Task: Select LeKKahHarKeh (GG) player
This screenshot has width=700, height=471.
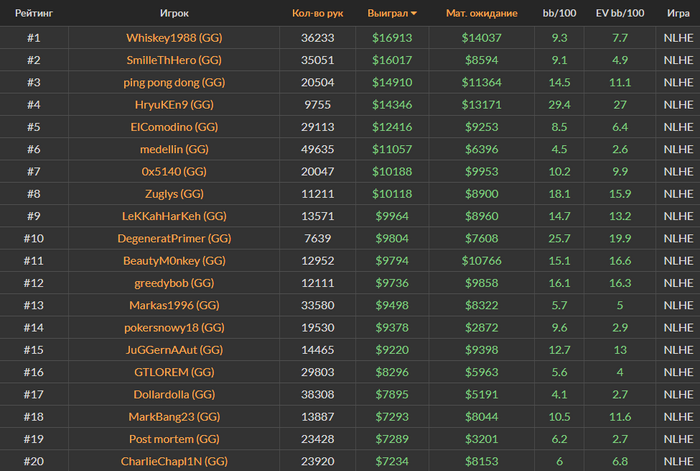Action: 174,217
